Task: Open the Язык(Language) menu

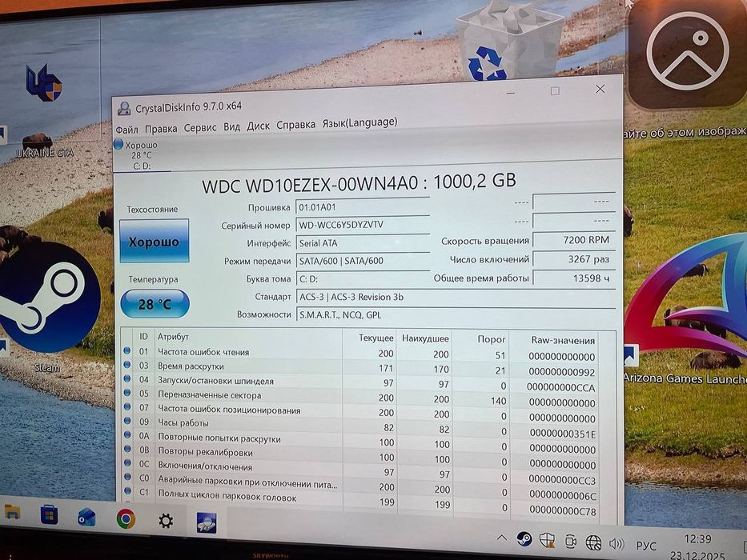Action: pyautogui.click(x=359, y=123)
